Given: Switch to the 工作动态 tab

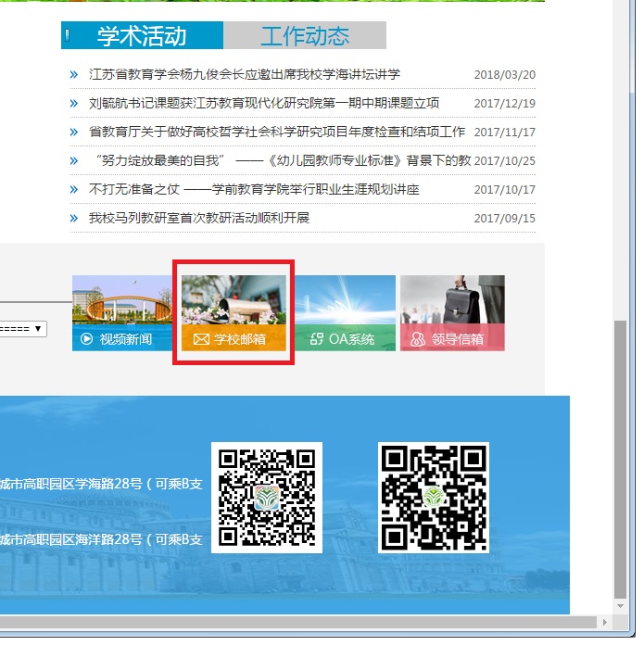Looking at the screenshot, I should point(305,36).
